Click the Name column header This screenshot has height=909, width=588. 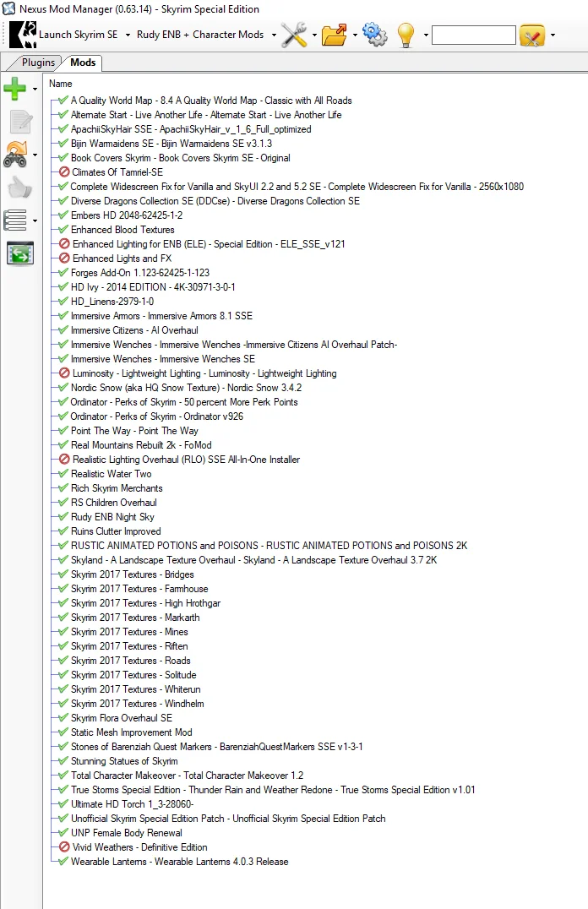60,84
